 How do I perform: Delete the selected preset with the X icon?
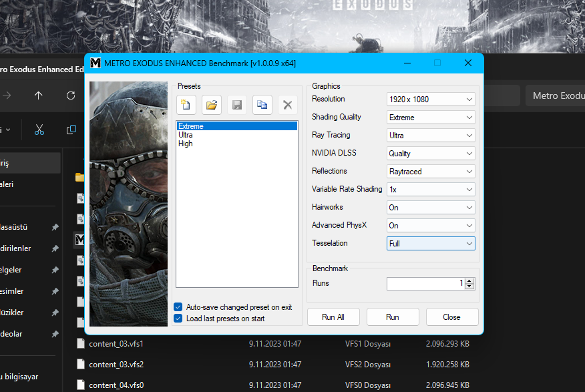(x=288, y=105)
